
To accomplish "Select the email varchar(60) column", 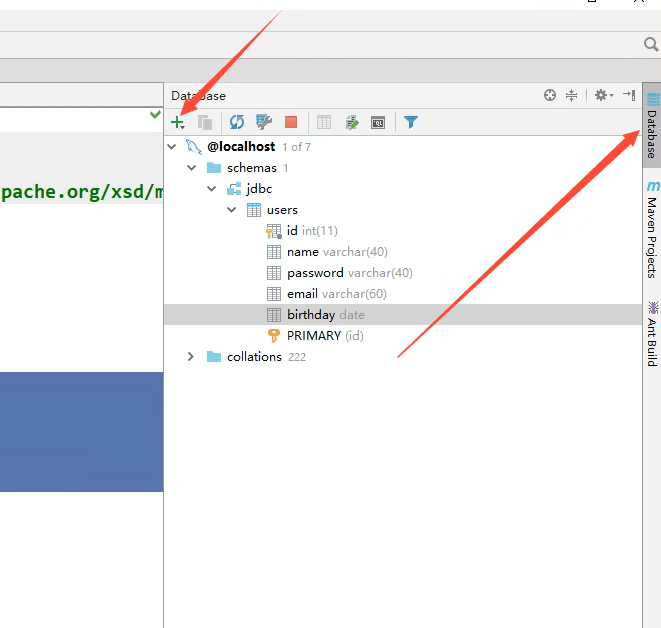I will pyautogui.click(x=403, y=294).
